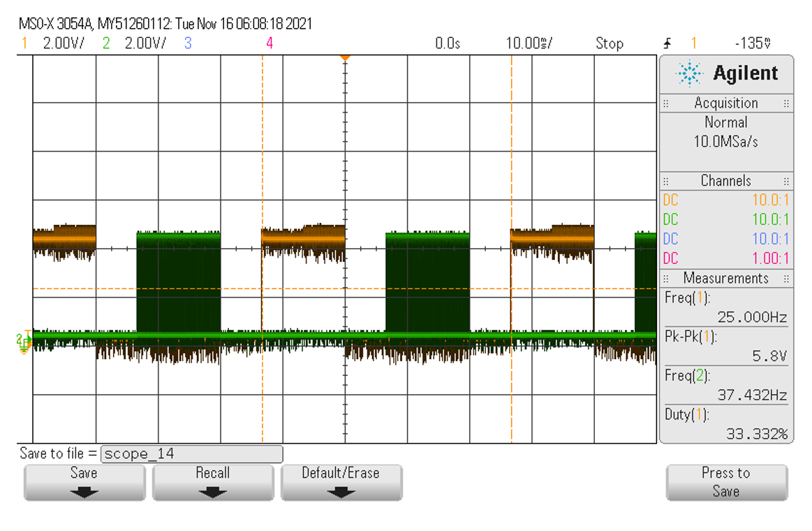Viewport: 812px width, 531px height.
Task: Toggle channel 1 at 2.00V/ label
Action: [54, 43]
